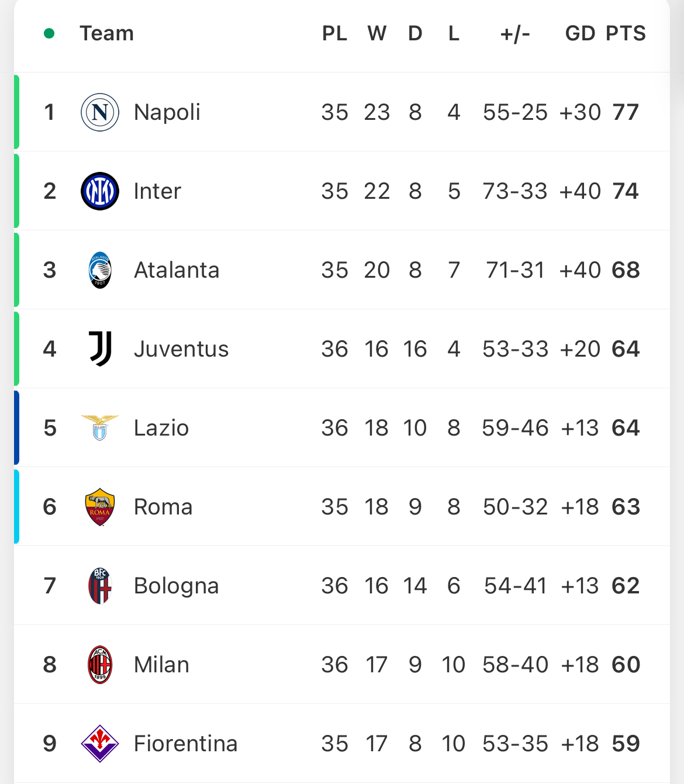Open the Inter club logo

[x=100, y=191]
